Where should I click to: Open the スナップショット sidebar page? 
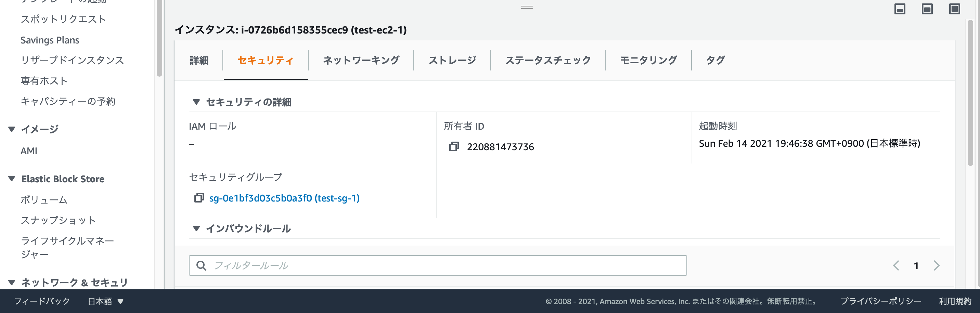[59, 220]
